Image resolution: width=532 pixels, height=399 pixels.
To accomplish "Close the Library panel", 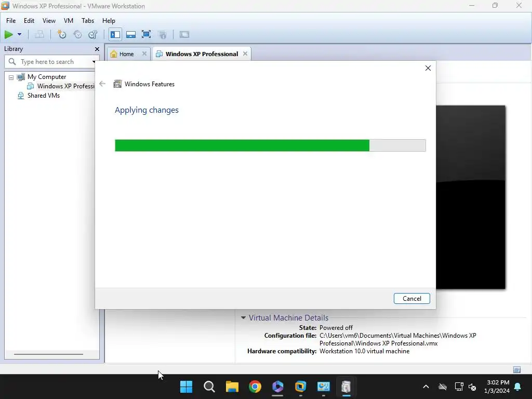I will (x=97, y=49).
